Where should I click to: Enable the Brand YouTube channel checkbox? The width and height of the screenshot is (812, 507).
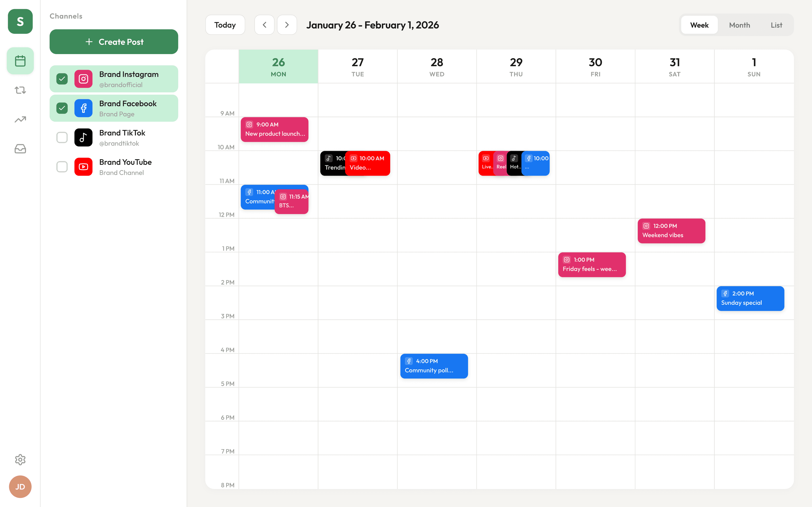point(62,167)
